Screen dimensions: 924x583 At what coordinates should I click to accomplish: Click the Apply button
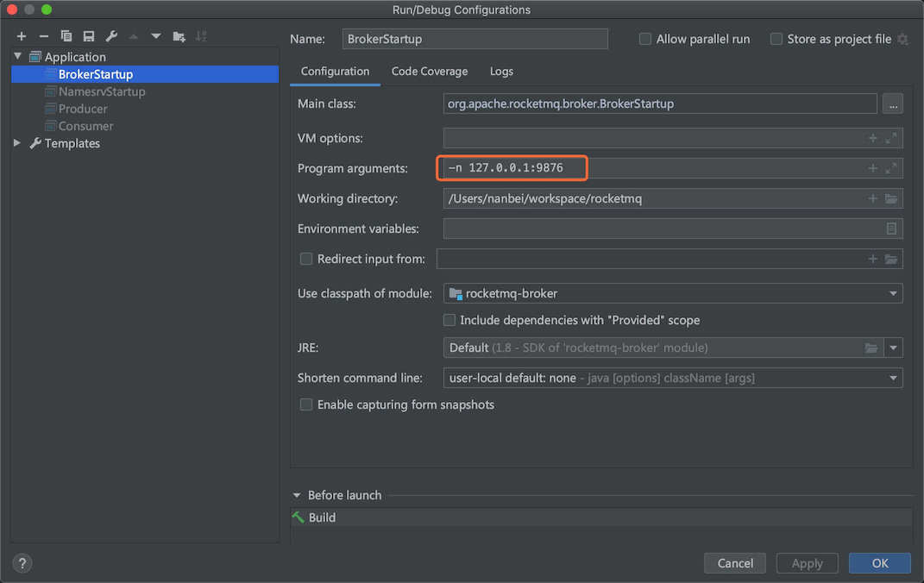tap(808, 563)
